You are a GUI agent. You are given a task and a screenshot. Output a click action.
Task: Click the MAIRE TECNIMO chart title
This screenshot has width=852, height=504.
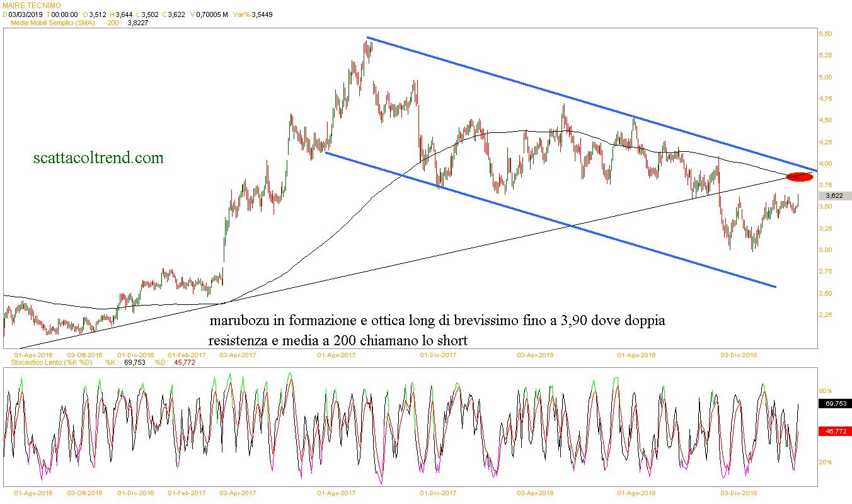pos(32,6)
